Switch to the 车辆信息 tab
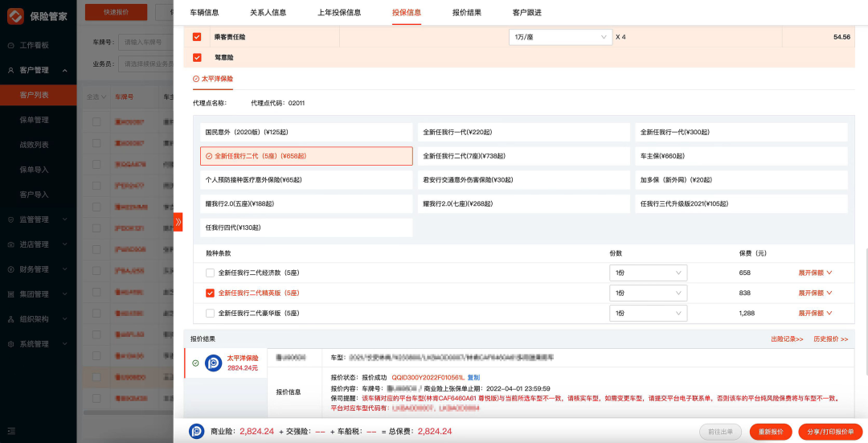The height and width of the screenshot is (443, 868). [x=204, y=12]
